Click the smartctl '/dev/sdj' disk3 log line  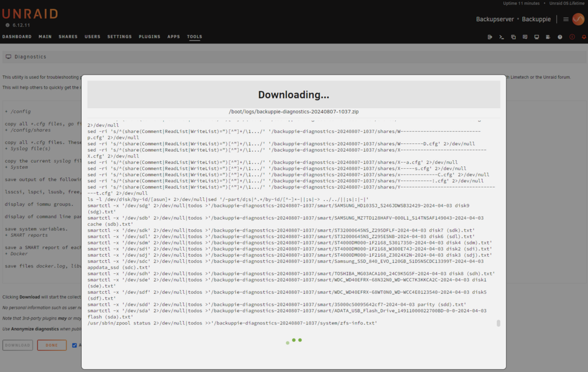(x=289, y=255)
